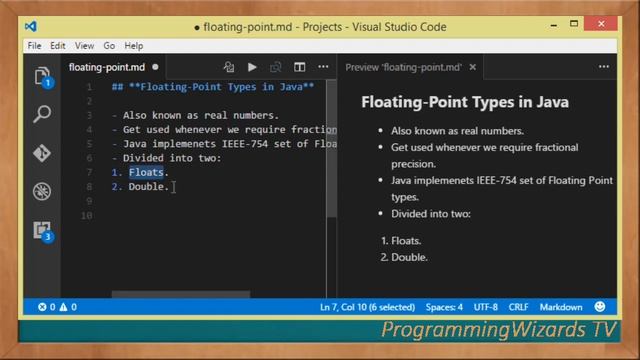Click the 'Divided into two:' line in editor
This screenshot has width=640, height=360.
point(167,158)
